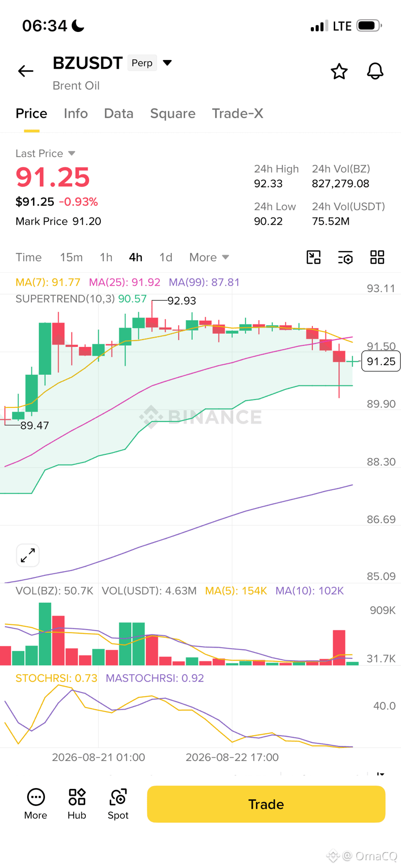This screenshot has height=868, width=401.
Task: Tap the 2026-08-22 17:00 time label
Action: tap(232, 757)
